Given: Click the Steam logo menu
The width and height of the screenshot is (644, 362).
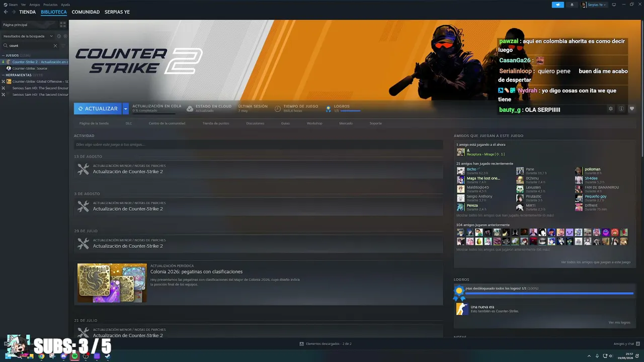Looking at the screenshot, I should (10, 5).
